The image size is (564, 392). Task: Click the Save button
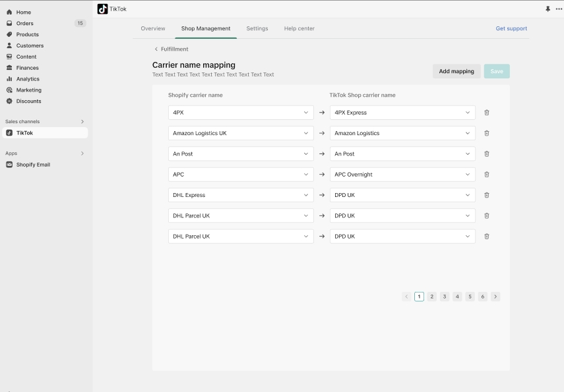coord(497,71)
